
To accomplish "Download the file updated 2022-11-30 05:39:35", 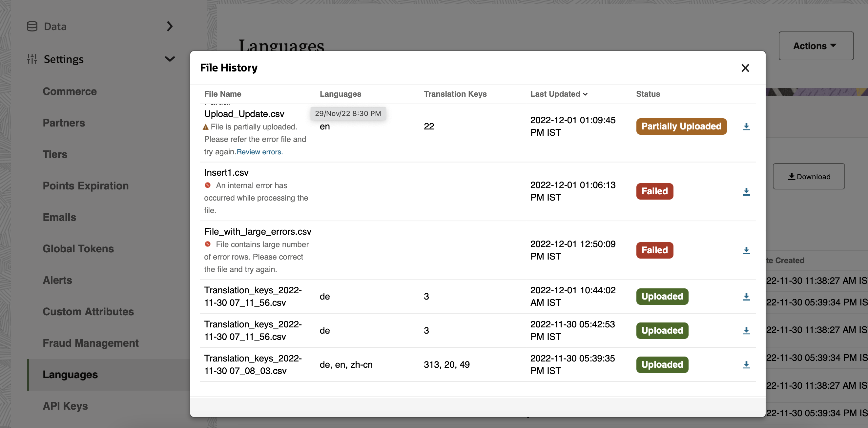I will click(746, 365).
